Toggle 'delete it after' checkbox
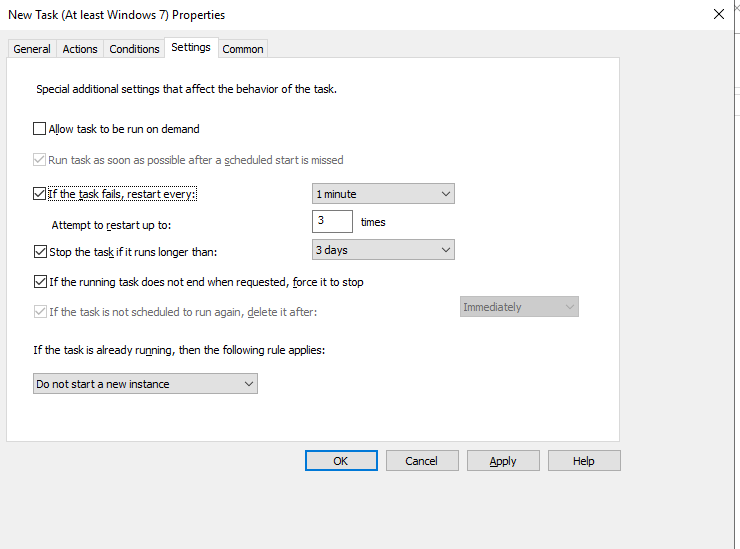This screenshot has width=740, height=549. (40, 312)
